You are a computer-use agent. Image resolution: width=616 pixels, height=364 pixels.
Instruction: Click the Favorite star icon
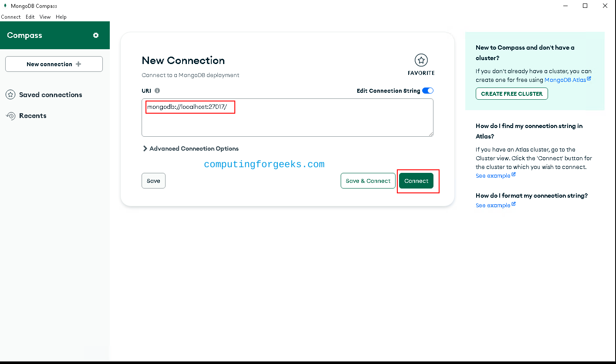coord(421,60)
